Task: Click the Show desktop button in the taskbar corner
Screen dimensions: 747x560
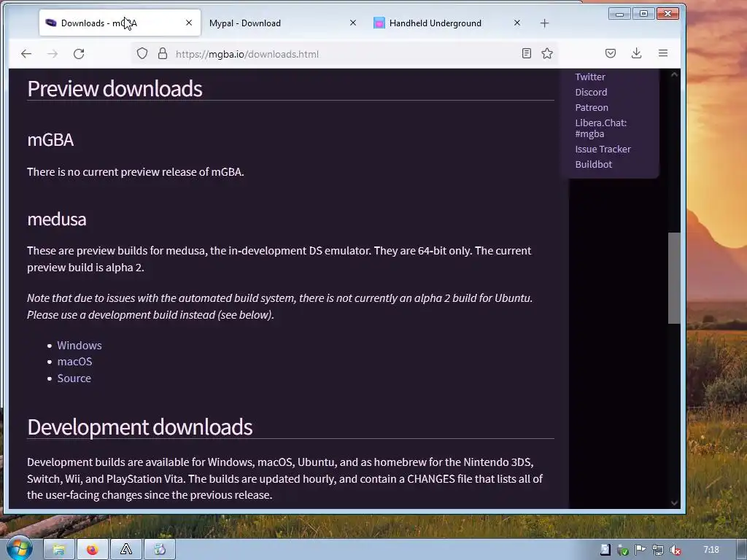Action: (742, 550)
